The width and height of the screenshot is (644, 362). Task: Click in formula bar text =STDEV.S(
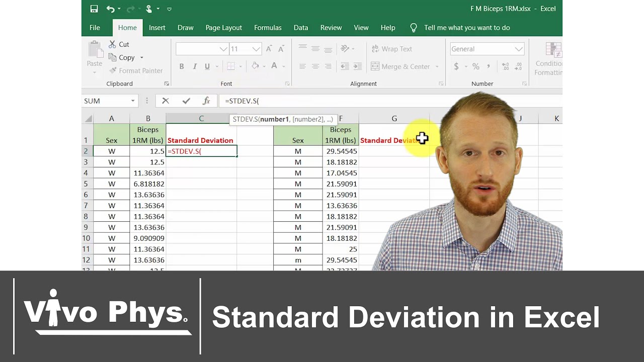(x=242, y=101)
